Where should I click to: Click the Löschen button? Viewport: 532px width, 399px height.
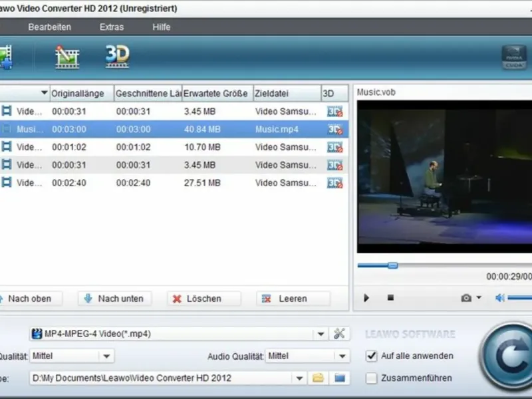pyautogui.click(x=204, y=299)
